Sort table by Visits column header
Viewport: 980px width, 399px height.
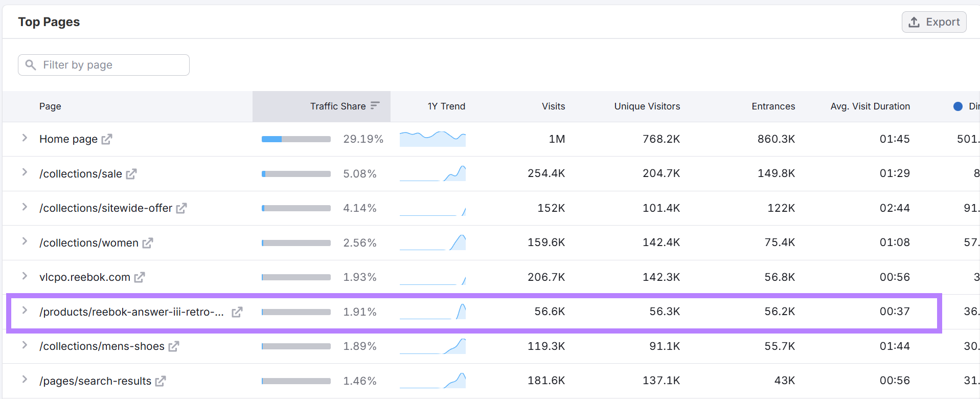553,106
